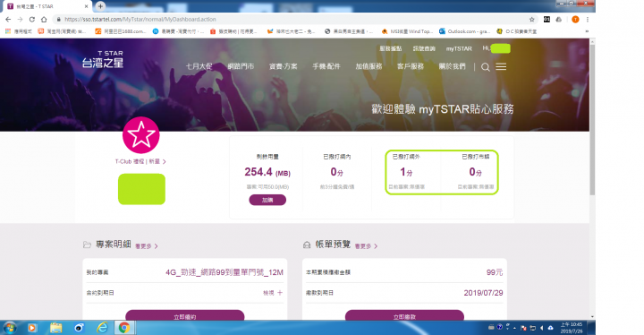The height and width of the screenshot is (335, 644).
Task: Click the 涵蓋查詢 top link
Action: point(424,48)
